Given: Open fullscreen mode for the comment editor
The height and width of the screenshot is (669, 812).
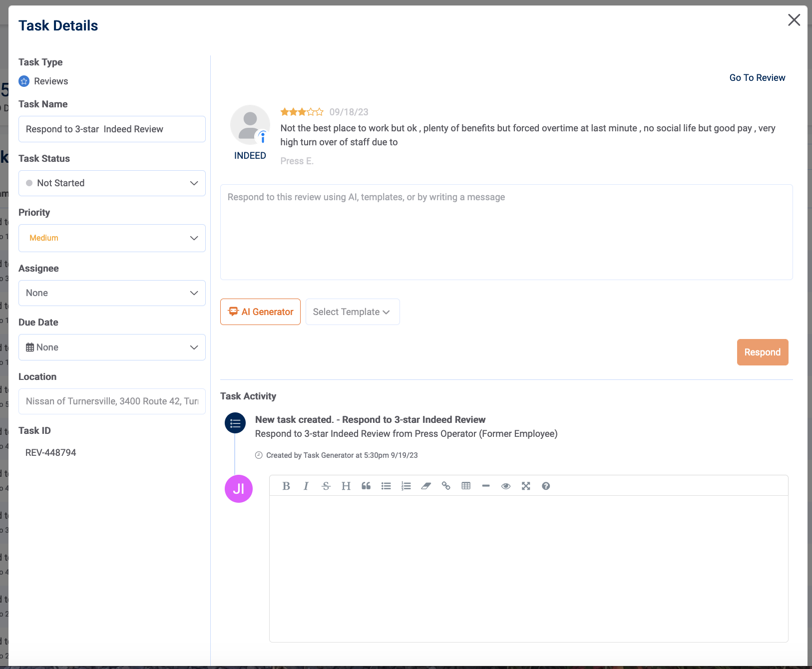Looking at the screenshot, I should click(526, 485).
